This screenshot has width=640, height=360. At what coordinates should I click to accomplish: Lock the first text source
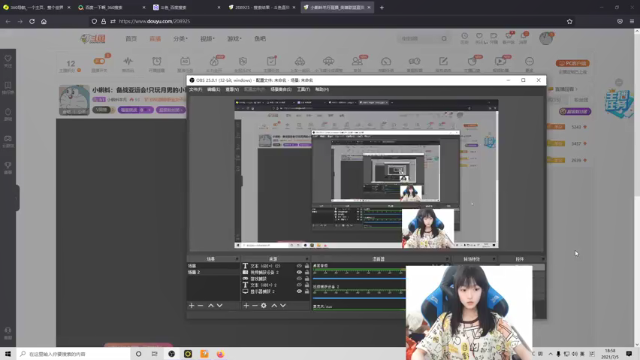(307, 266)
